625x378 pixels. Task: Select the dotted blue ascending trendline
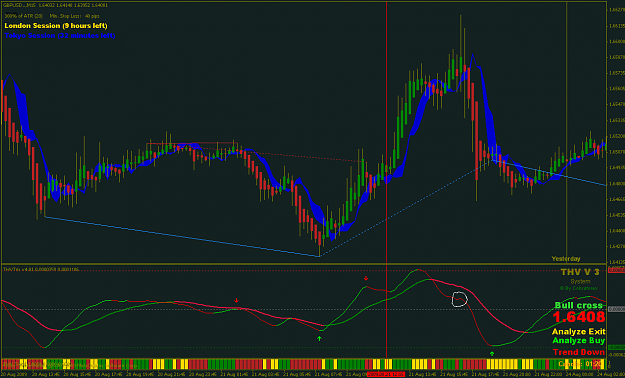(406, 208)
